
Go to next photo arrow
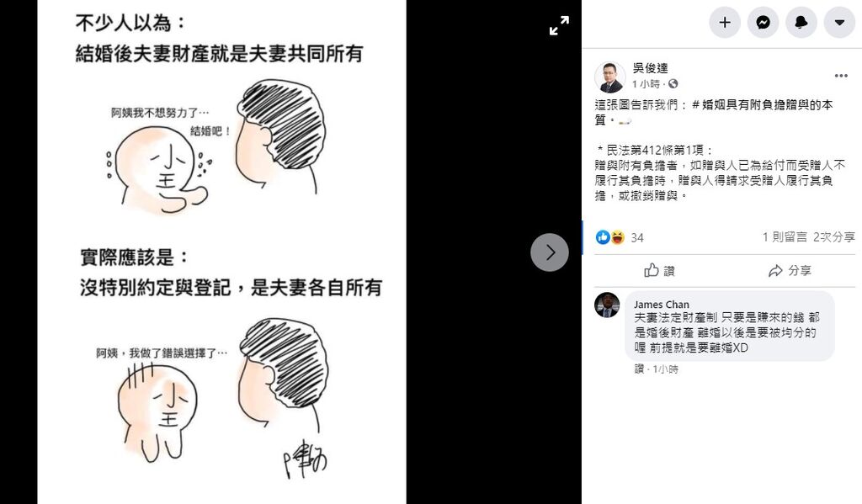(x=550, y=252)
